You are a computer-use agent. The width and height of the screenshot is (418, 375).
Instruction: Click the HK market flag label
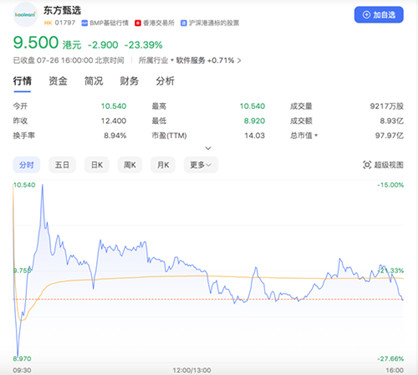48,23
